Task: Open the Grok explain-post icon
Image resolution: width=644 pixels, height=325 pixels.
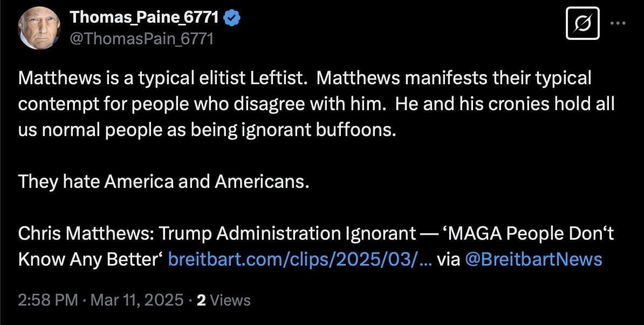Action: click(x=583, y=23)
